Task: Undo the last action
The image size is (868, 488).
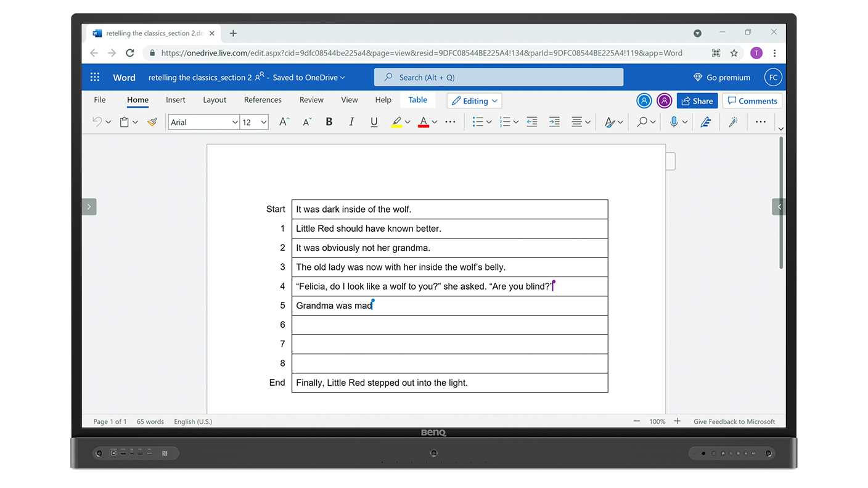Action: (97, 121)
